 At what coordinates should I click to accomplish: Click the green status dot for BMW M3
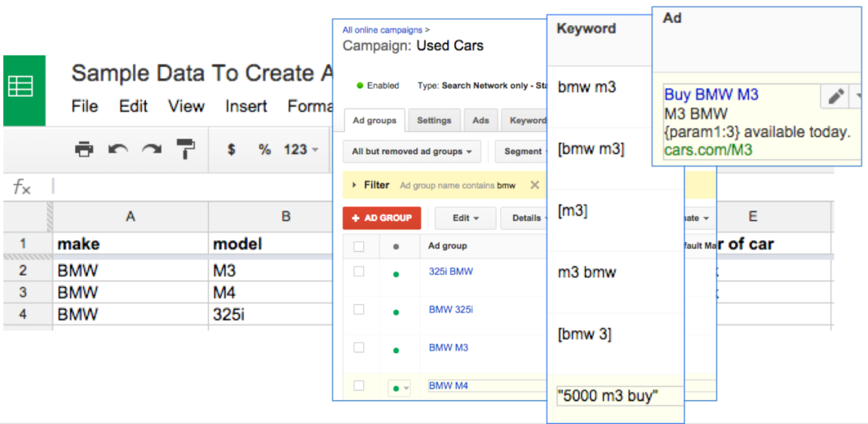click(396, 351)
